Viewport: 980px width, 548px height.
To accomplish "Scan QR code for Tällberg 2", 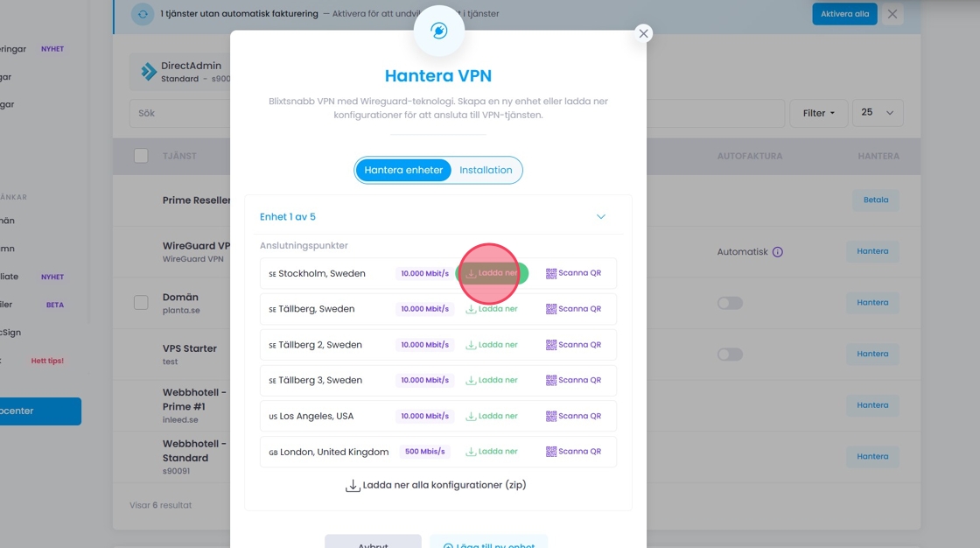I will click(574, 345).
